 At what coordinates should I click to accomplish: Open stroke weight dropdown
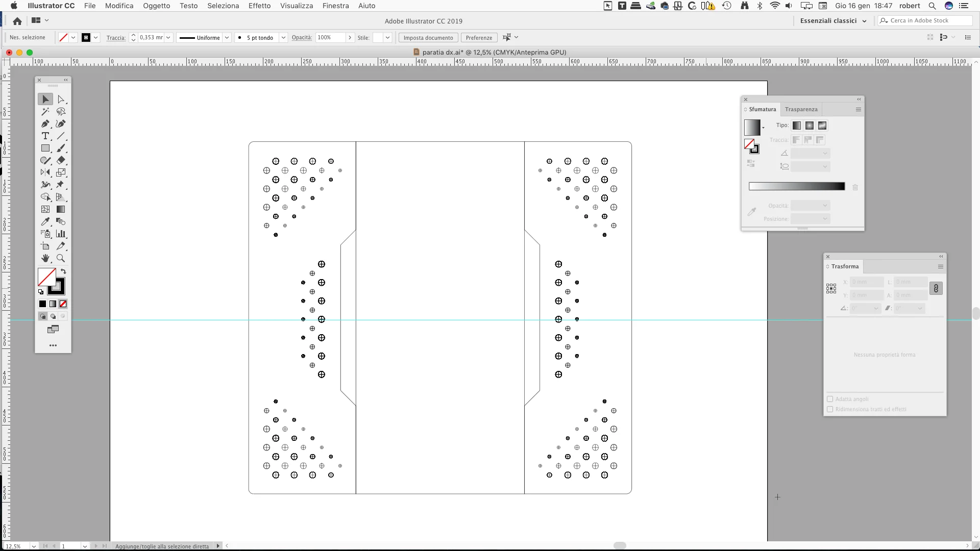pos(168,37)
